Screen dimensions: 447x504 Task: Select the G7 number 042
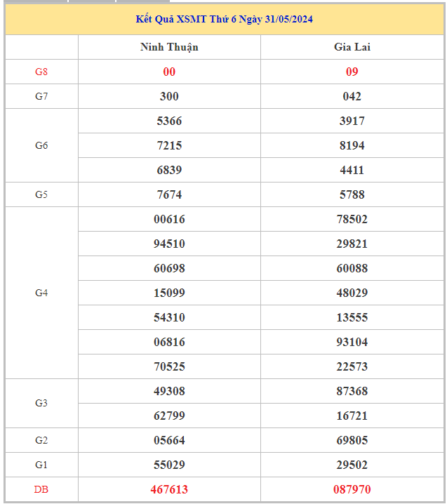point(352,96)
